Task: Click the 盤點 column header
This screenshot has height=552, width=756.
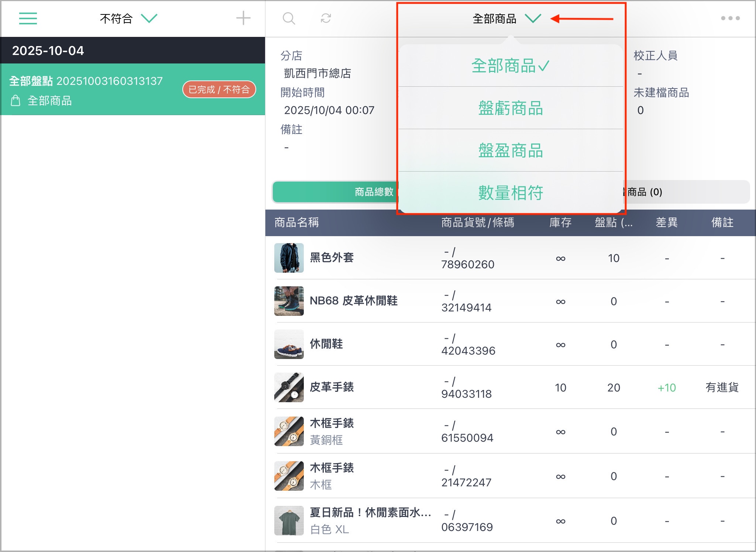Action: coord(614,222)
